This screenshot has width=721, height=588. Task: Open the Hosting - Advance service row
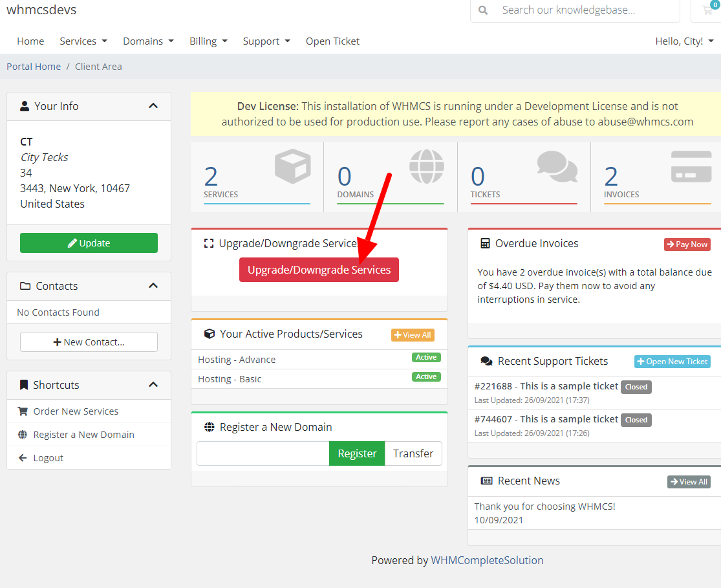pos(319,360)
